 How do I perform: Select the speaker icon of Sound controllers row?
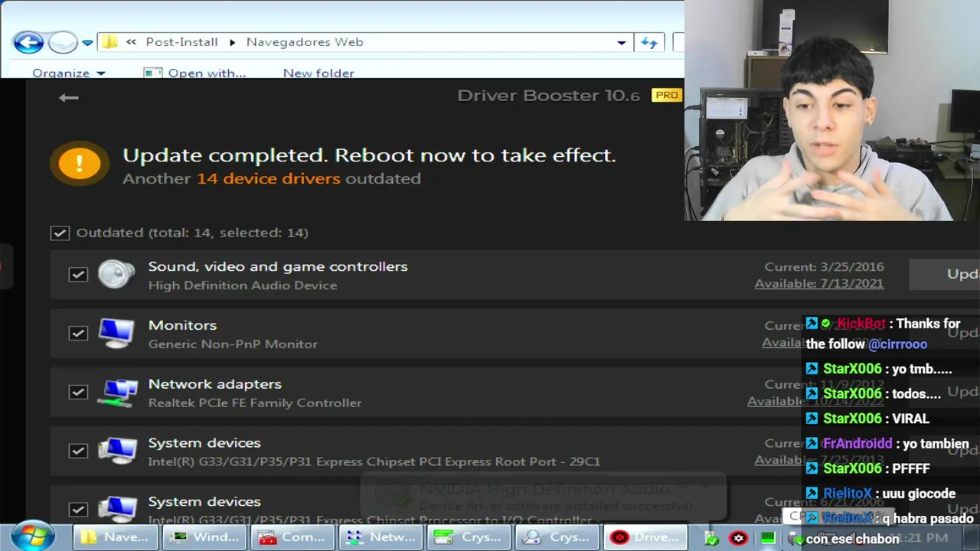click(x=116, y=274)
